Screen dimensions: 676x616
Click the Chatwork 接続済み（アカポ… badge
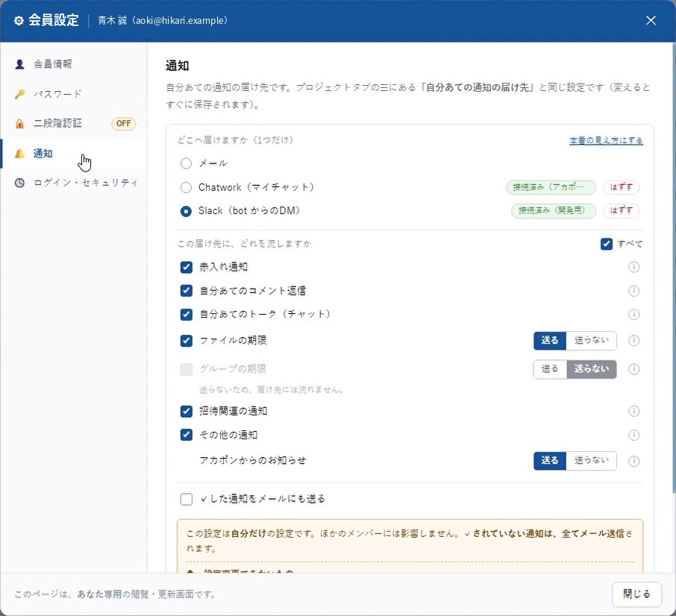click(x=551, y=187)
